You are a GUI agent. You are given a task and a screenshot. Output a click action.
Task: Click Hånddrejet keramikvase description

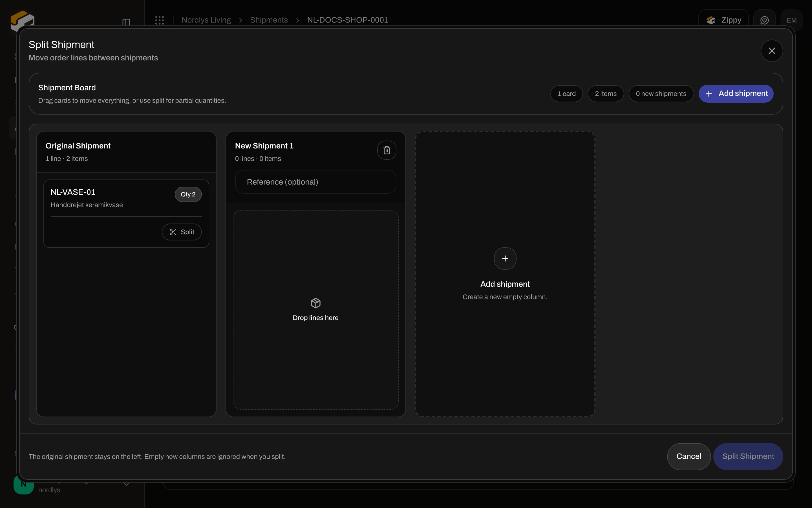(x=87, y=205)
